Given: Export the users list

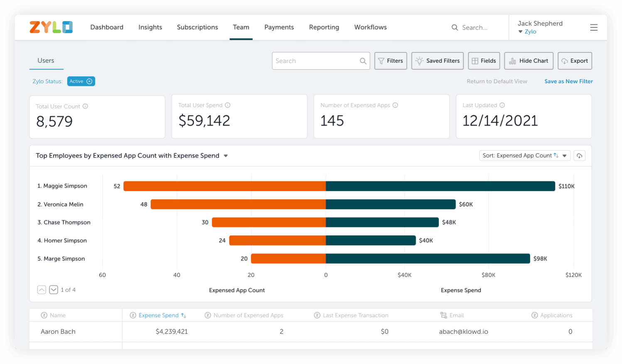Looking at the screenshot, I should 575,61.
